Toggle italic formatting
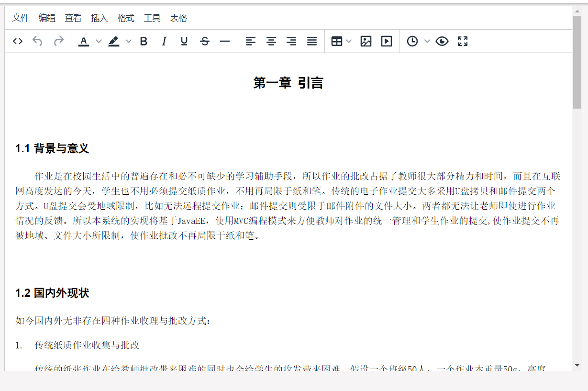588x391 pixels. coord(164,41)
